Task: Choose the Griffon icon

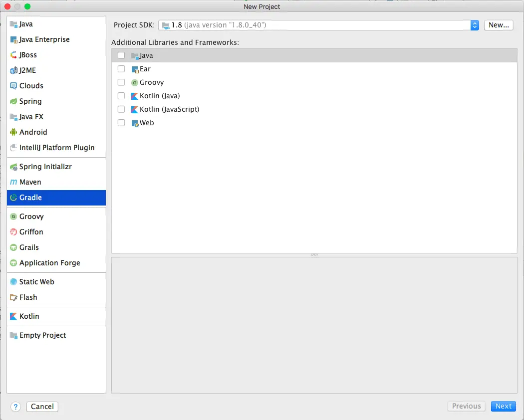Action: pyautogui.click(x=13, y=232)
